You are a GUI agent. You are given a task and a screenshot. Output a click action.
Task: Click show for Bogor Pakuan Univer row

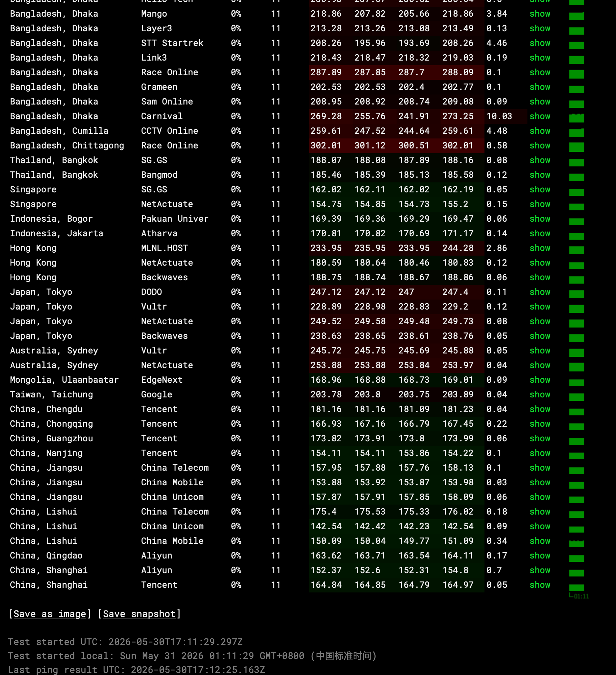click(540, 219)
